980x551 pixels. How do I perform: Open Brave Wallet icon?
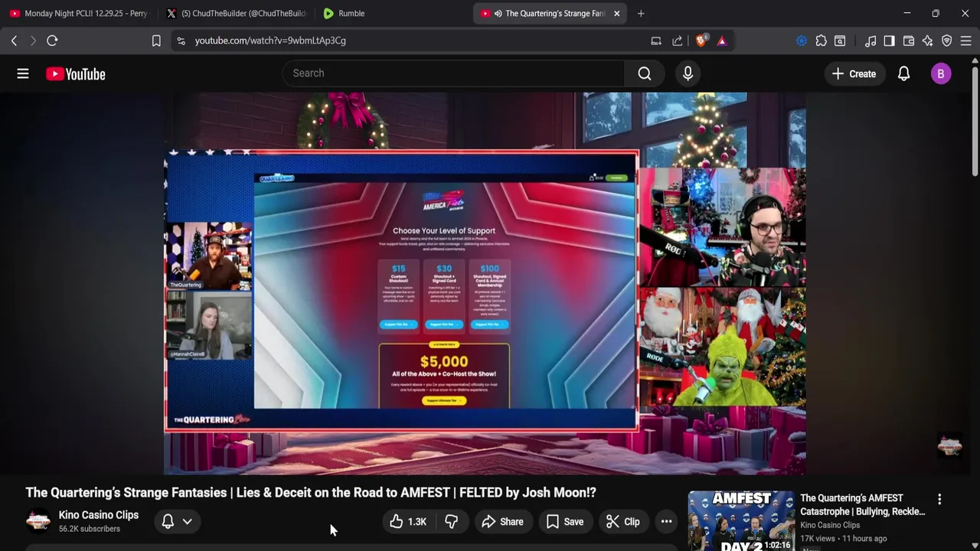909,41
